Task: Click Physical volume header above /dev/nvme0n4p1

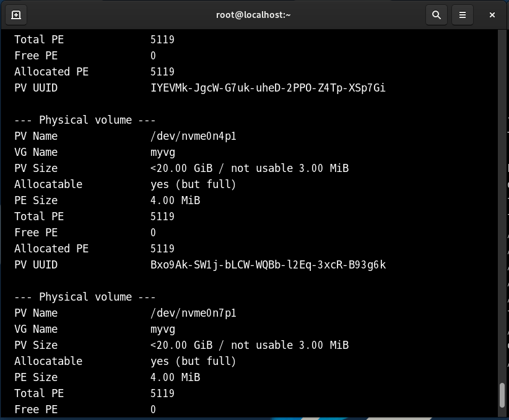Action: coord(85,120)
